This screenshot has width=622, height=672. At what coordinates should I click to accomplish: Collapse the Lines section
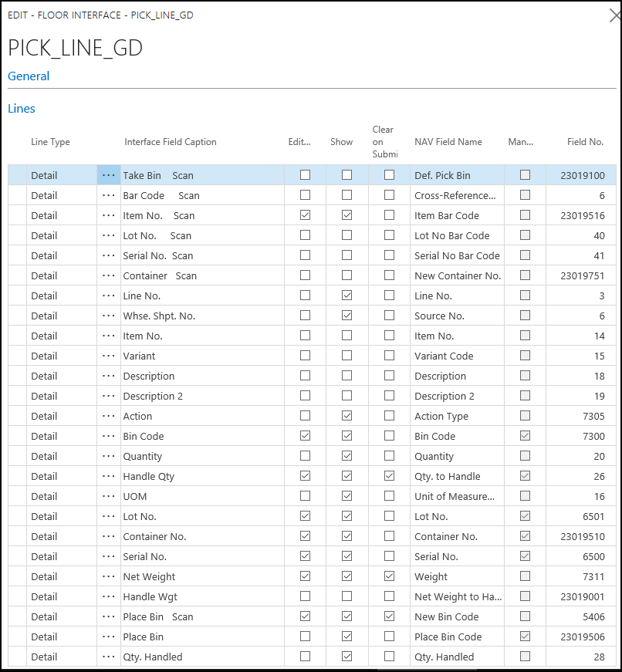click(x=22, y=108)
